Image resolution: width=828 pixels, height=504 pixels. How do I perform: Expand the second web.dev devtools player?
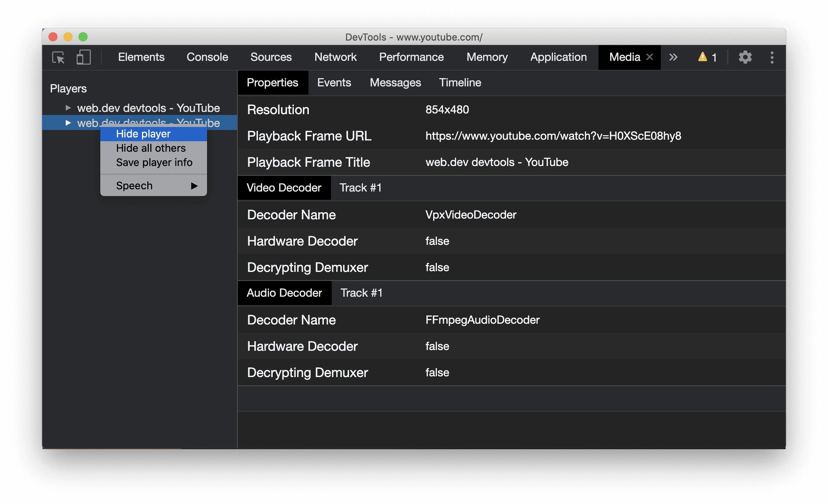click(67, 122)
